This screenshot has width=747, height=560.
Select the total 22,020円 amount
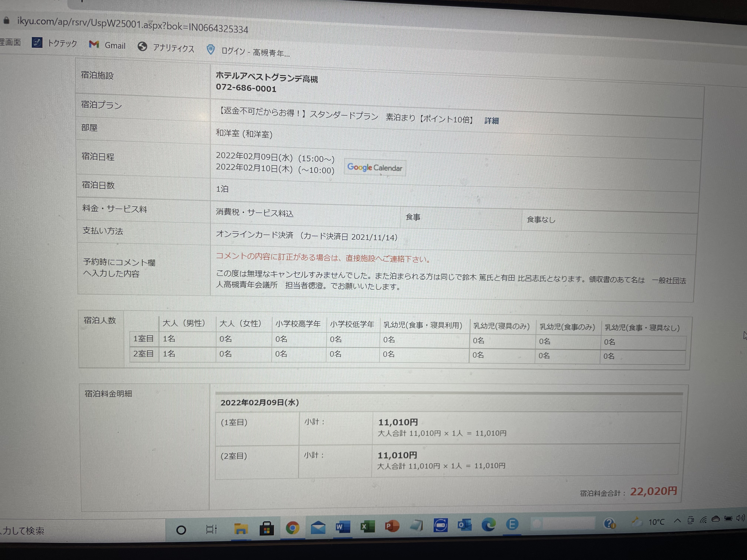pyautogui.click(x=653, y=491)
